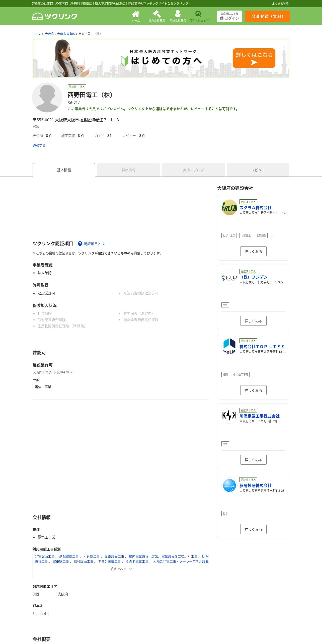The image size is (322, 644).
Task: Click the question mark help icon
Action: pyautogui.click(x=80, y=244)
